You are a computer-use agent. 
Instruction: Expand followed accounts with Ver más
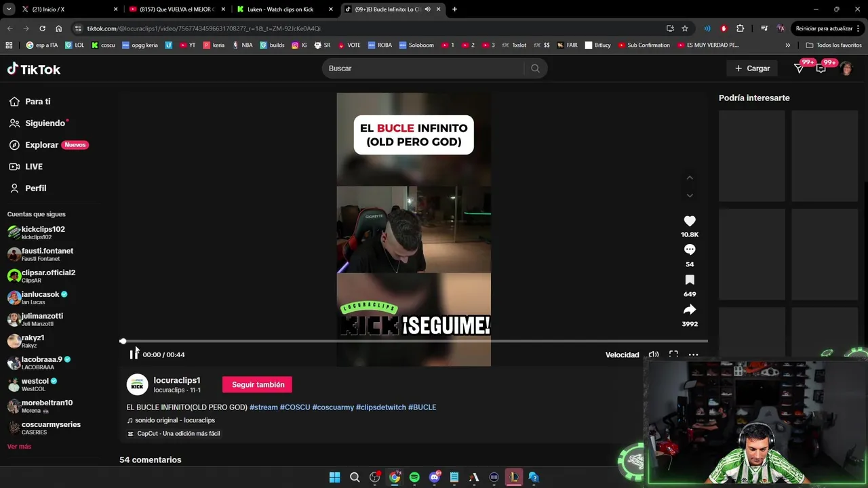coord(19,447)
